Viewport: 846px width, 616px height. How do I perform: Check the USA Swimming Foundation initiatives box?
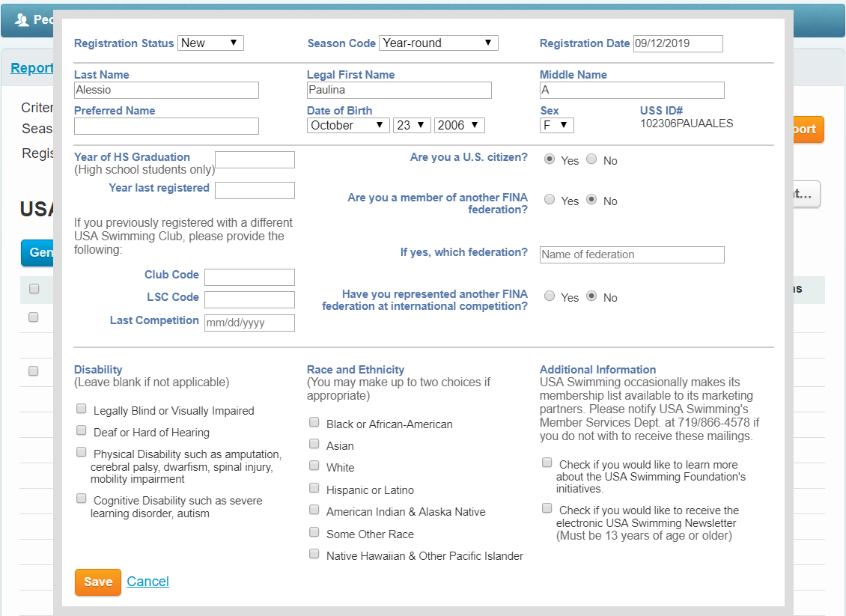[x=547, y=463]
